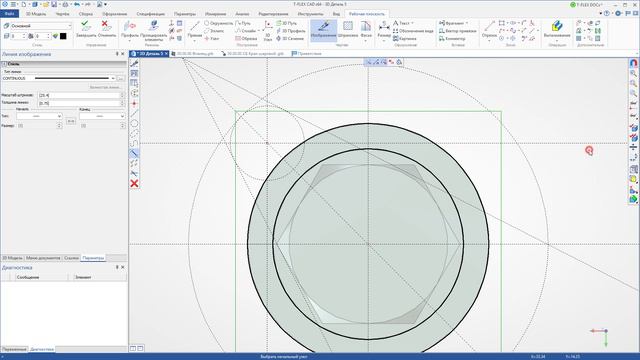
Task: Select the Размер dimension tool
Action: pos(384,30)
